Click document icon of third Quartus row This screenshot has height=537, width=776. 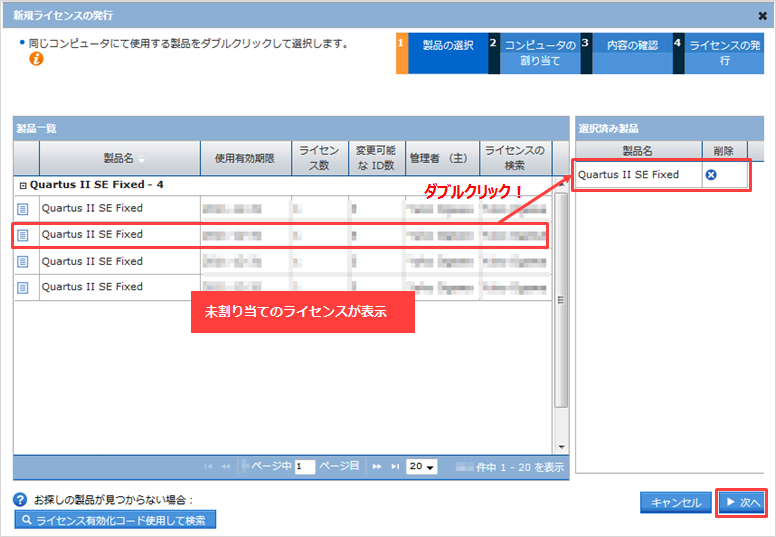(x=23, y=261)
